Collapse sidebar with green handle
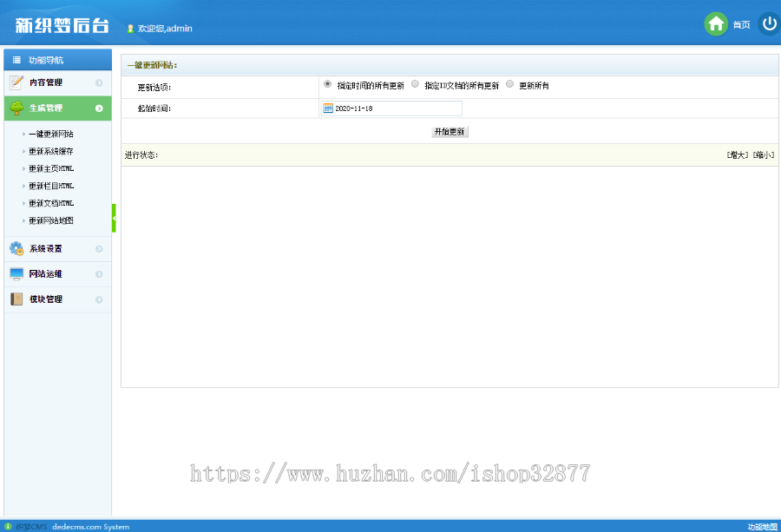 (114, 218)
